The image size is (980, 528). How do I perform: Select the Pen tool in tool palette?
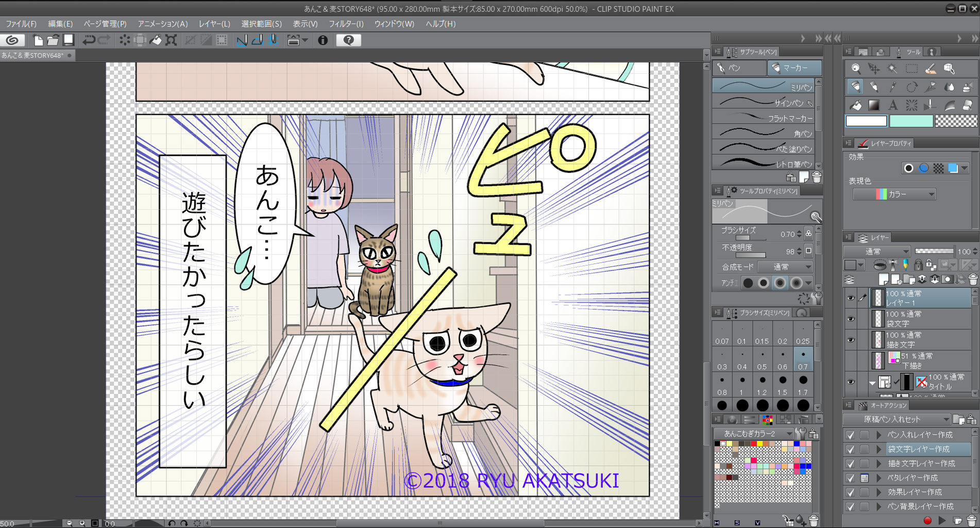coord(856,87)
